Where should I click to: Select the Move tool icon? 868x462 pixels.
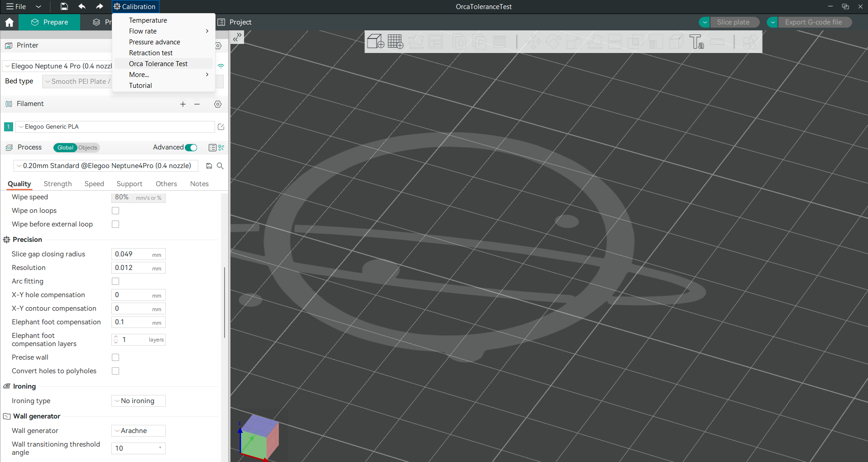pos(533,42)
